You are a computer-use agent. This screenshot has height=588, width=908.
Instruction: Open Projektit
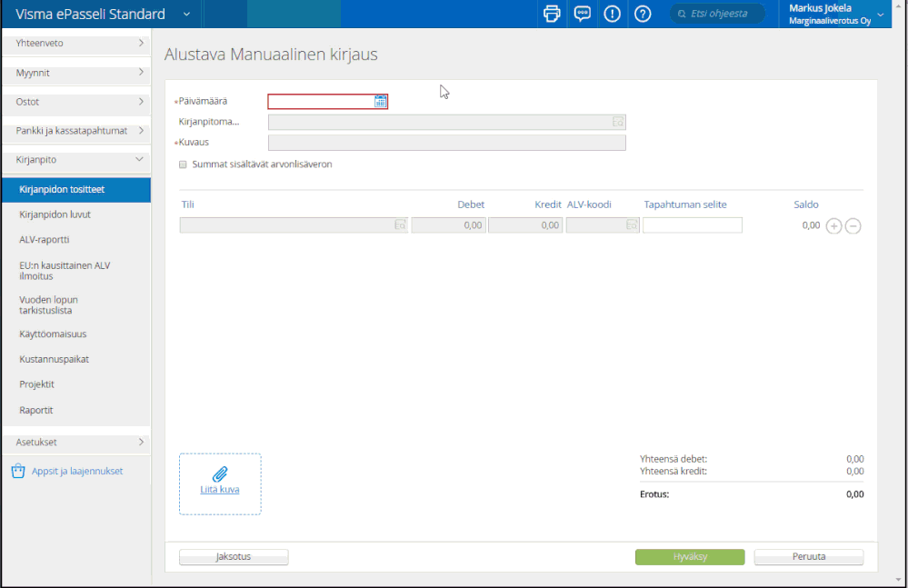pyautogui.click(x=36, y=384)
